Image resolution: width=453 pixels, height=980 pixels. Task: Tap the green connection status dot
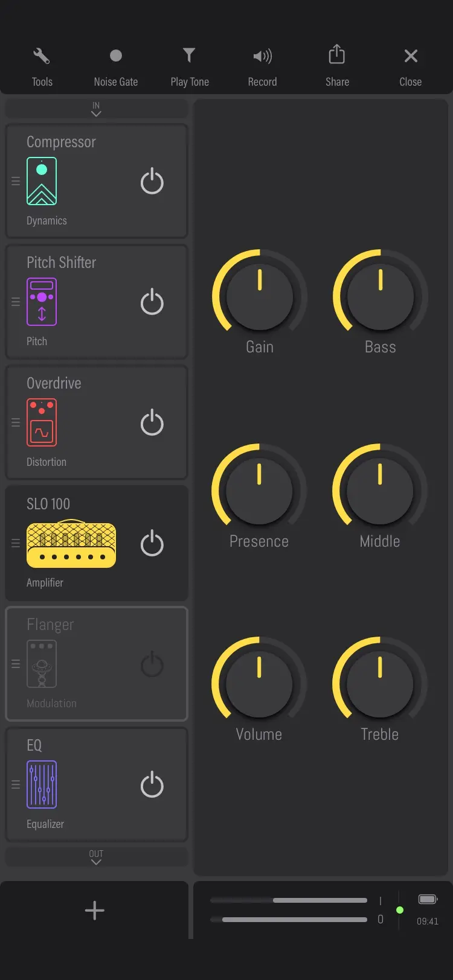[x=400, y=910]
